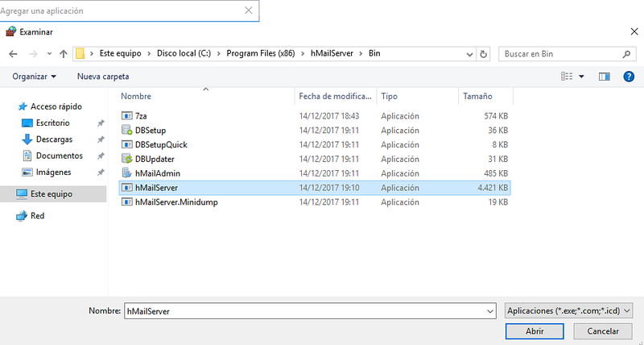This screenshot has width=644, height=345.
Task: Expand the address bar history dropdown
Action: 470,54
